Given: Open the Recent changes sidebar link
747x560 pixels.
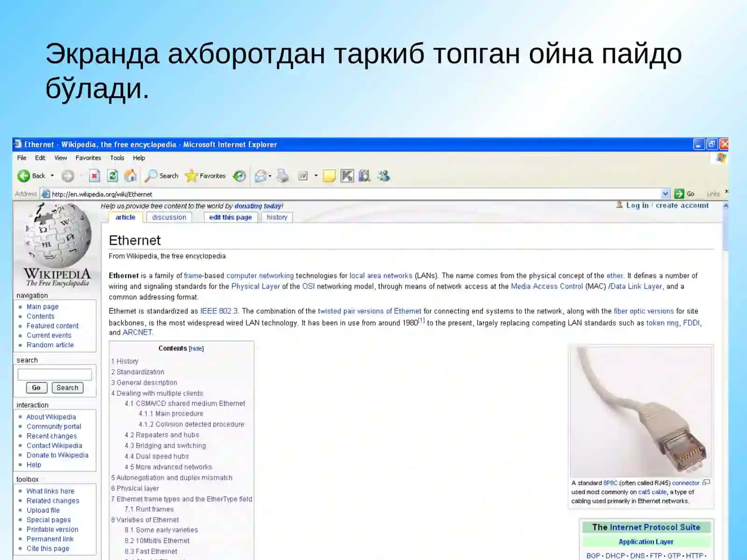Looking at the screenshot, I should pos(51,436).
